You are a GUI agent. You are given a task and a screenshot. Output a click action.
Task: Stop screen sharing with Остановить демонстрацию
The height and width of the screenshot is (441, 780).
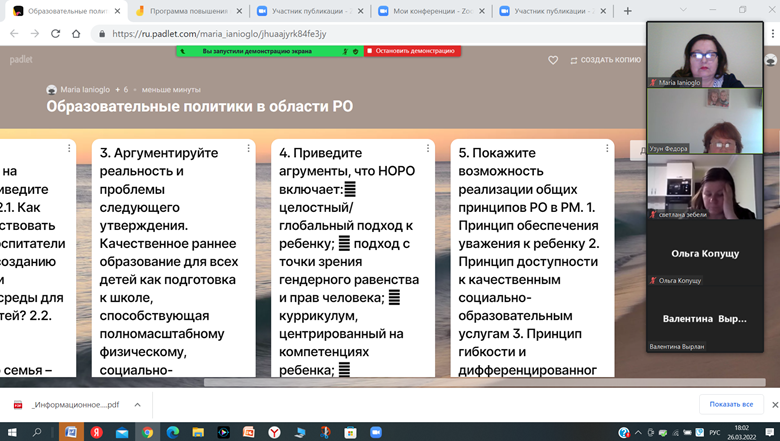pos(411,50)
